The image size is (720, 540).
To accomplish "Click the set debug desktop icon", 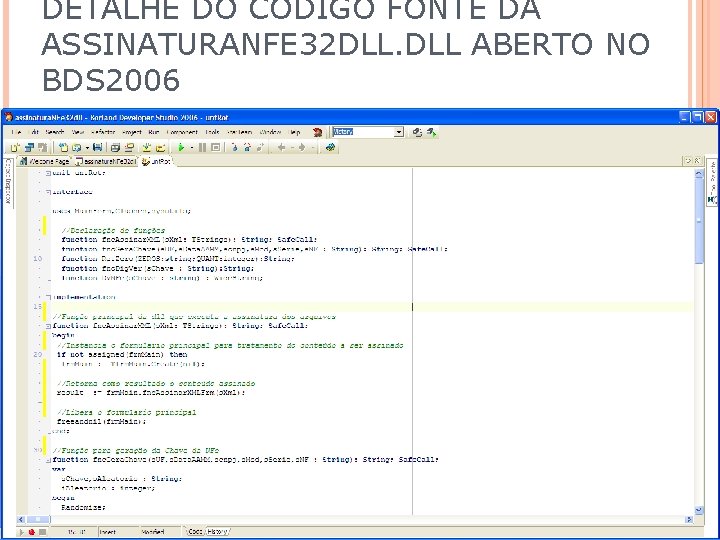I will pyautogui.click(x=432, y=132).
